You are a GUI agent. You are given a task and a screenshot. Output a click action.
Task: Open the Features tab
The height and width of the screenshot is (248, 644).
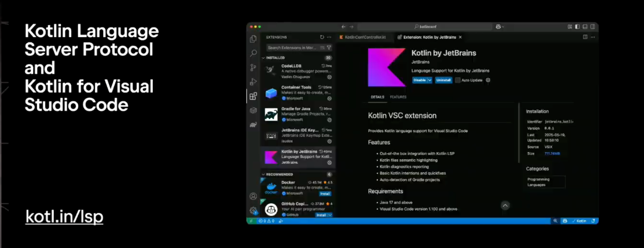click(x=398, y=97)
